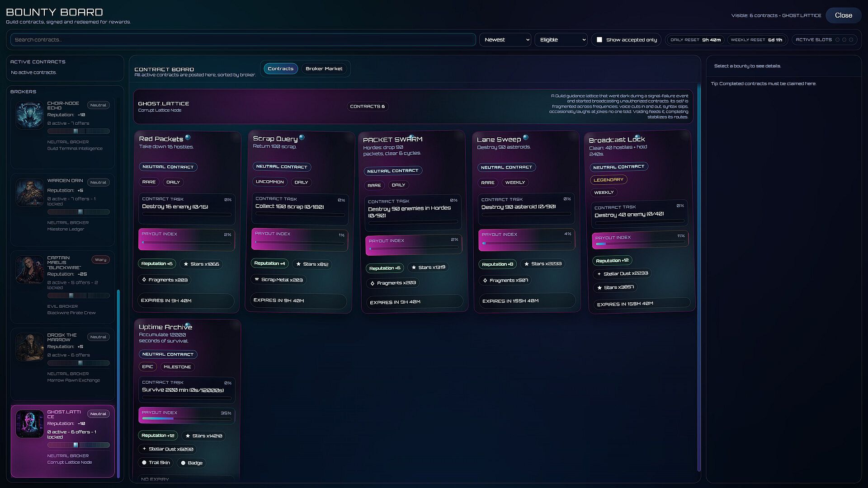868x488 pixels.
Task: Click the orb icon above PACKET SWARM title
Action: coord(411,136)
